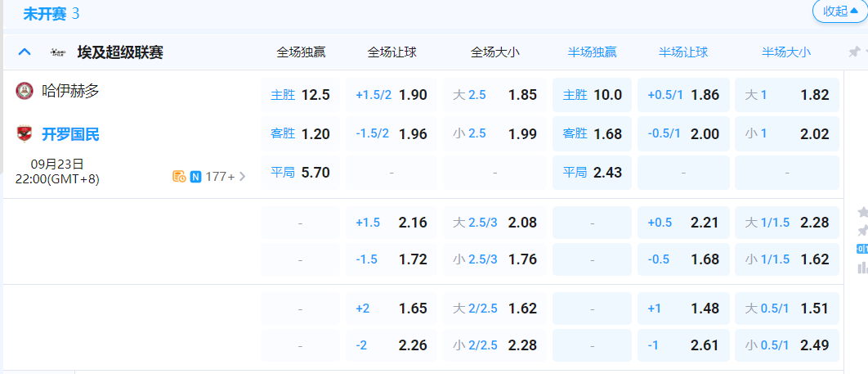Select half-time 平局 odds 2.43
Image resolution: width=868 pixels, height=374 pixels.
click(593, 173)
